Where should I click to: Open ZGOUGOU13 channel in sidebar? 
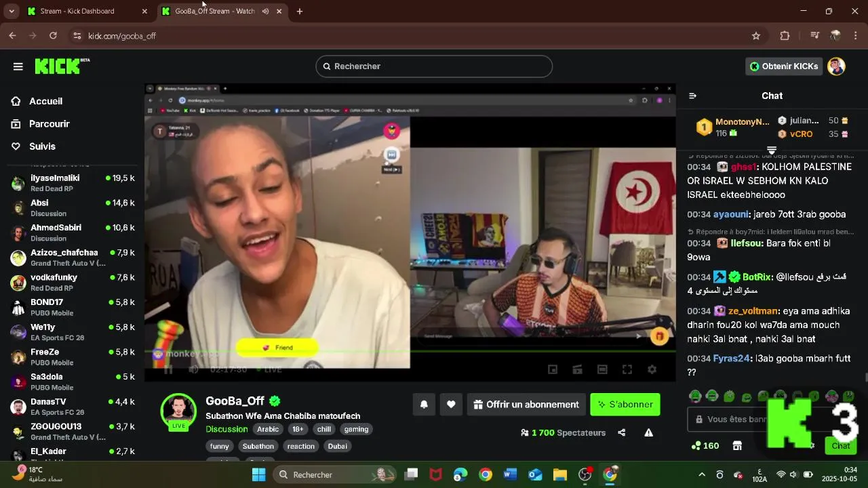point(72,432)
